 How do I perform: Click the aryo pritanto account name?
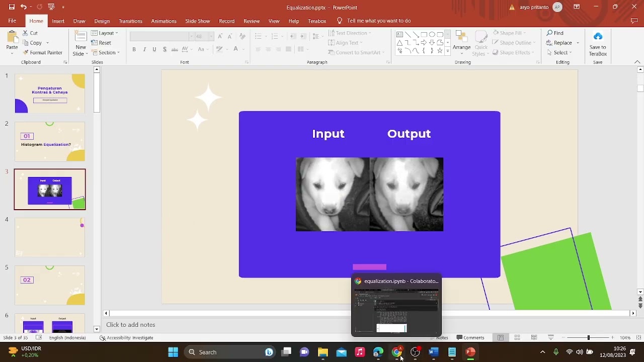pyautogui.click(x=534, y=7)
